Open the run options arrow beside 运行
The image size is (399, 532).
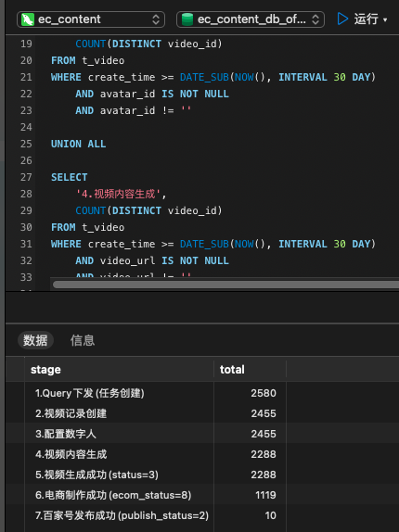point(385,20)
